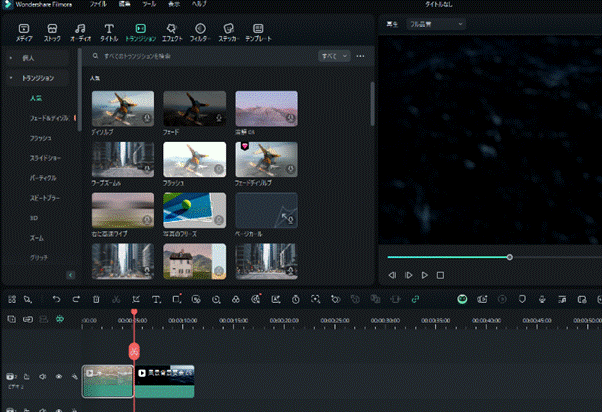Toggle the green auto ripple icon
Viewport: 602px width, 412px height.
pyautogui.click(x=60, y=319)
